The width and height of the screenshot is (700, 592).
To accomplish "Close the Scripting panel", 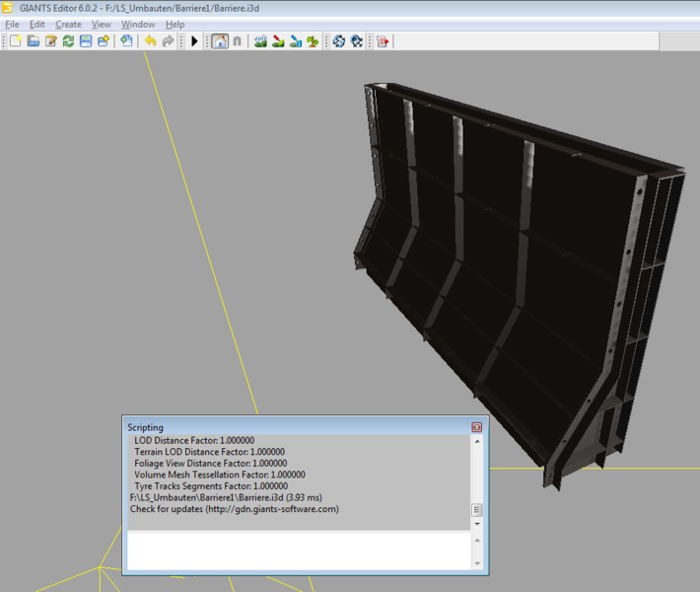I will (x=476, y=427).
